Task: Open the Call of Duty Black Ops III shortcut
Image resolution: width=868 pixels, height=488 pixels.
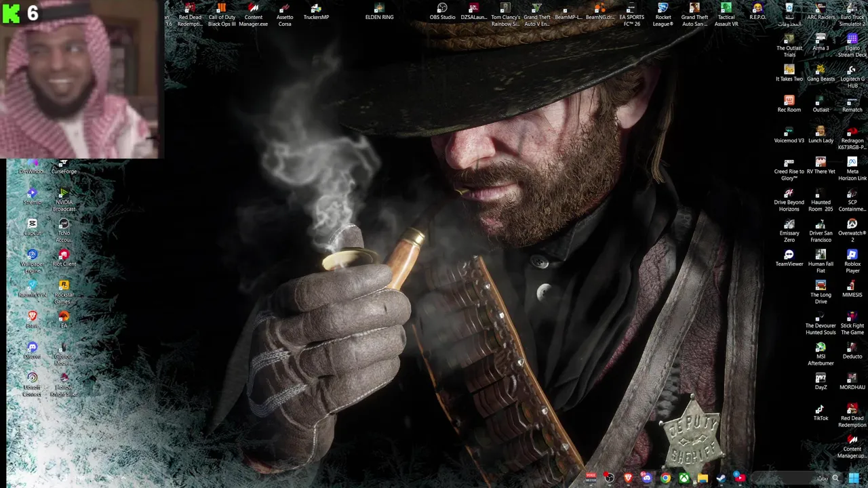Action: (x=222, y=15)
